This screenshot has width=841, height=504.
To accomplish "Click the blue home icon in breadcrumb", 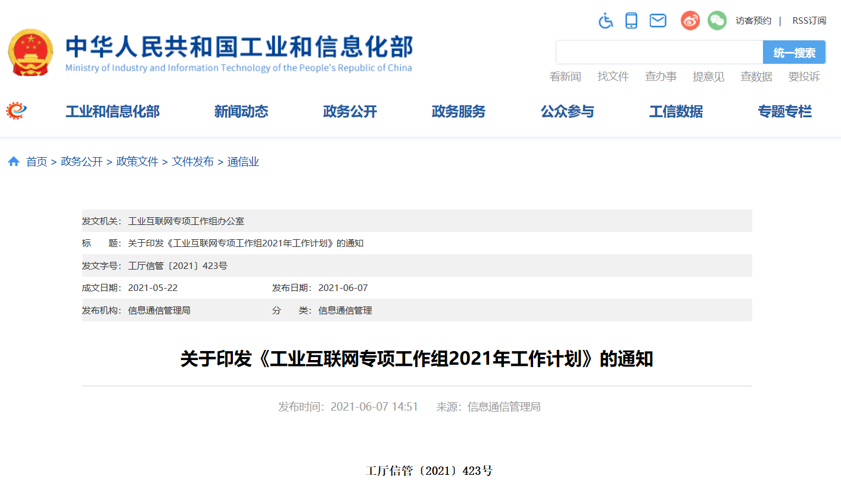I will pyautogui.click(x=14, y=162).
